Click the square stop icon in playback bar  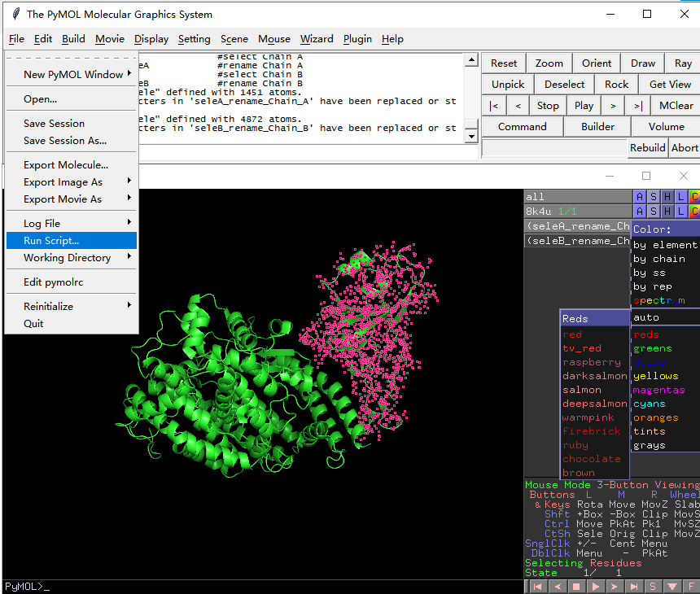pyautogui.click(x=577, y=586)
